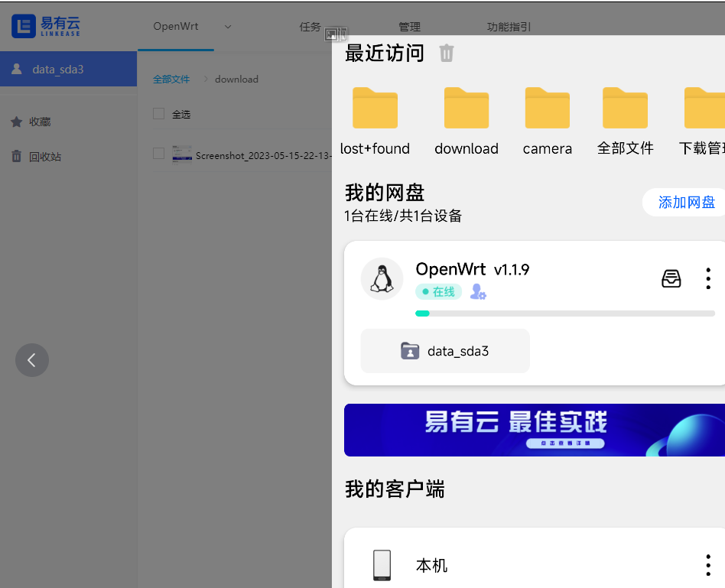
Task: Click the trash icon beside 最近访问
Action: [x=447, y=53]
